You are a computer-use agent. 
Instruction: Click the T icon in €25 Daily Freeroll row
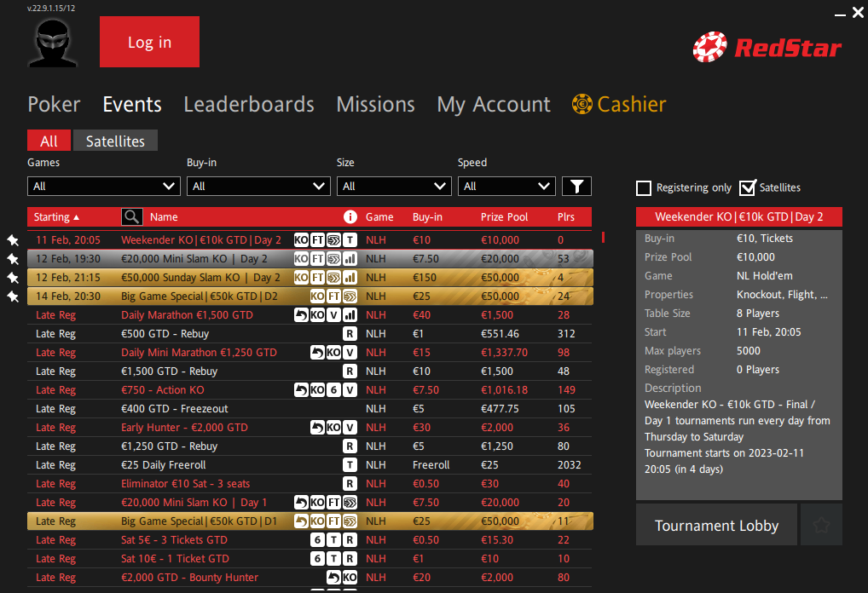tap(350, 465)
